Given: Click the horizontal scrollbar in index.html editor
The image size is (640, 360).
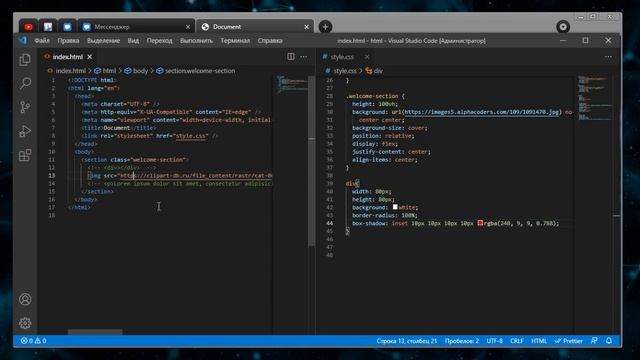Looking at the screenshot, I should coord(95,331).
